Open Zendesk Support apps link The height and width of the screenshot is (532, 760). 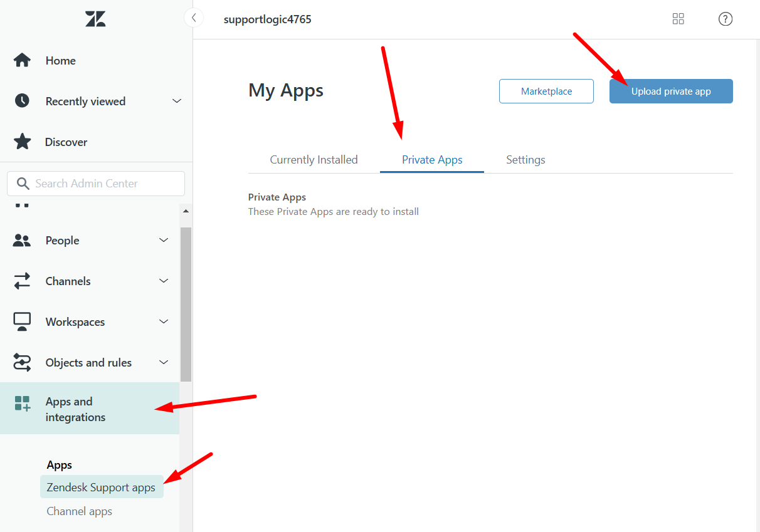click(102, 487)
